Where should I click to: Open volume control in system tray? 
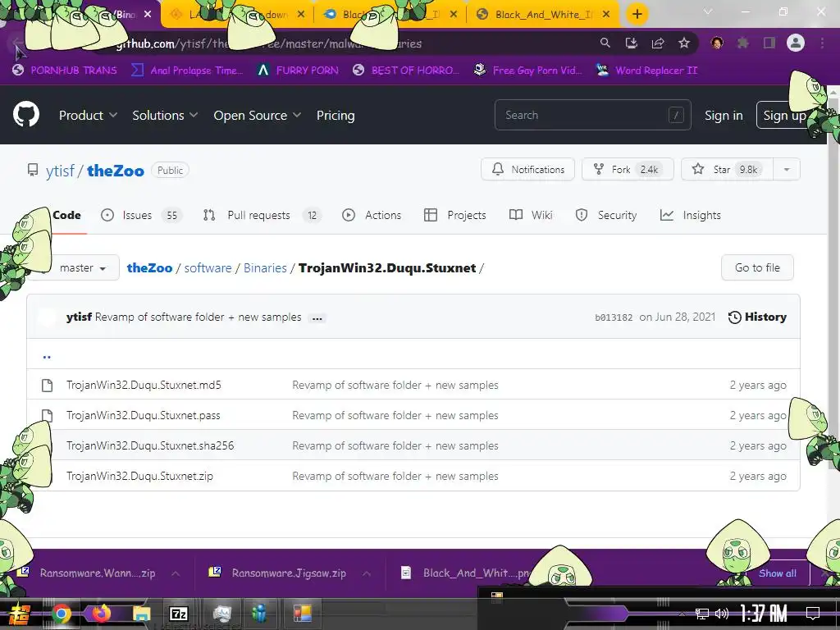point(722,614)
